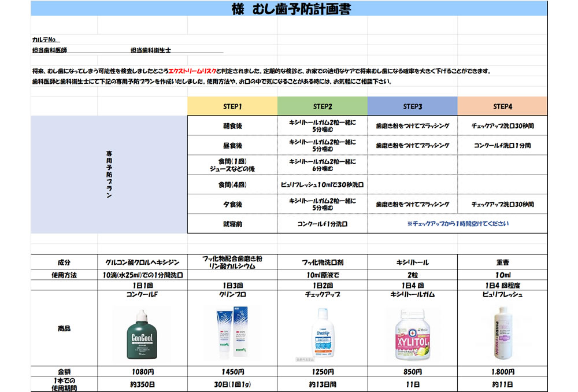Image resolution: width=578 pixels, height=392 pixels.
Task: Select the 重曹 ingredient cell
Action: [502, 262]
